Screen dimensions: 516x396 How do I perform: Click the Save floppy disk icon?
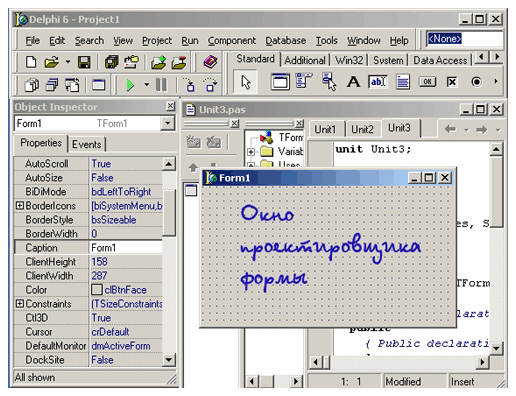84,62
